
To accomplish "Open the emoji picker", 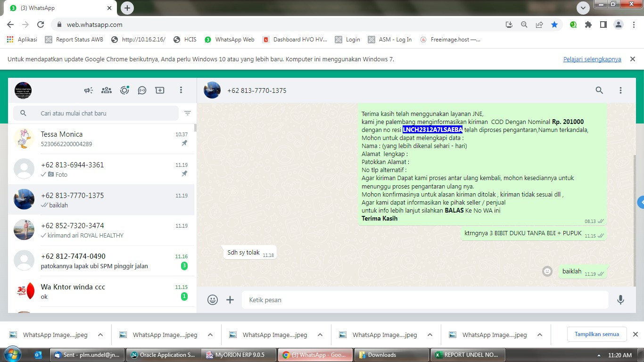I will coord(213,300).
